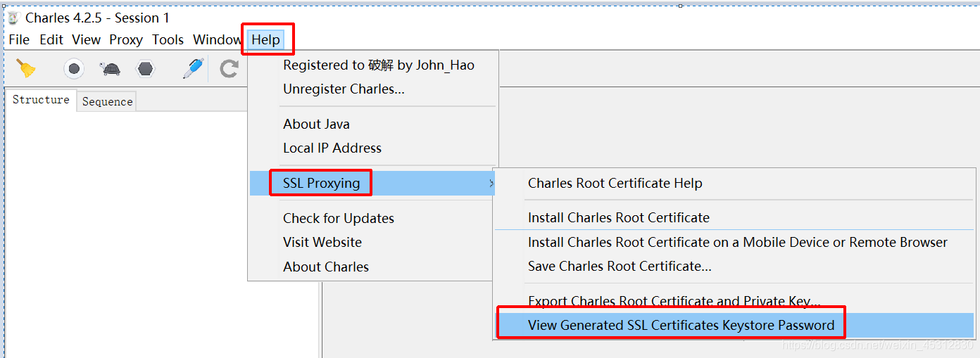The height and width of the screenshot is (358, 980).
Task: Select the blue pen compose icon
Action: (x=193, y=68)
